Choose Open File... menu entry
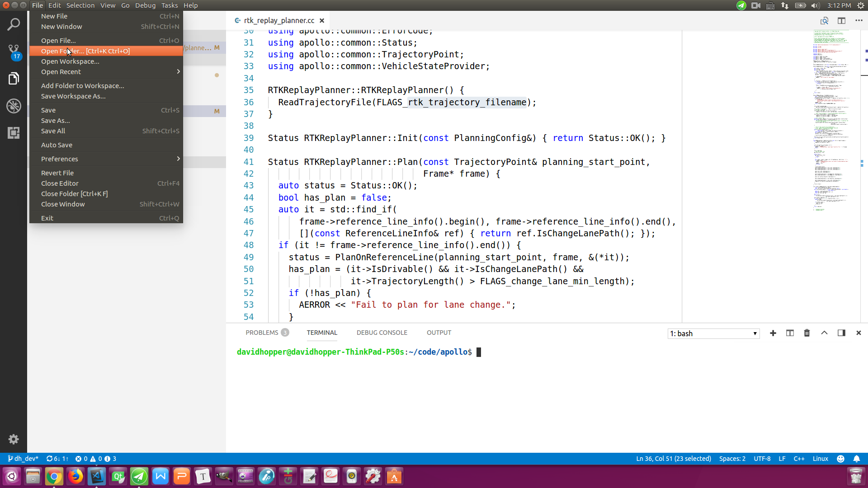Viewport: 868px width, 488px height. tap(106, 41)
